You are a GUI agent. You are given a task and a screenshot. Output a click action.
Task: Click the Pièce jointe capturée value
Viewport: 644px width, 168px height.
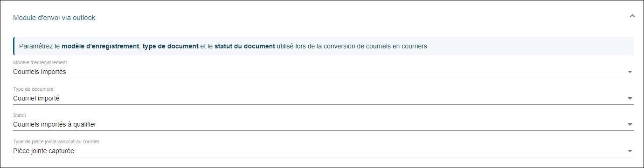[44, 151]
